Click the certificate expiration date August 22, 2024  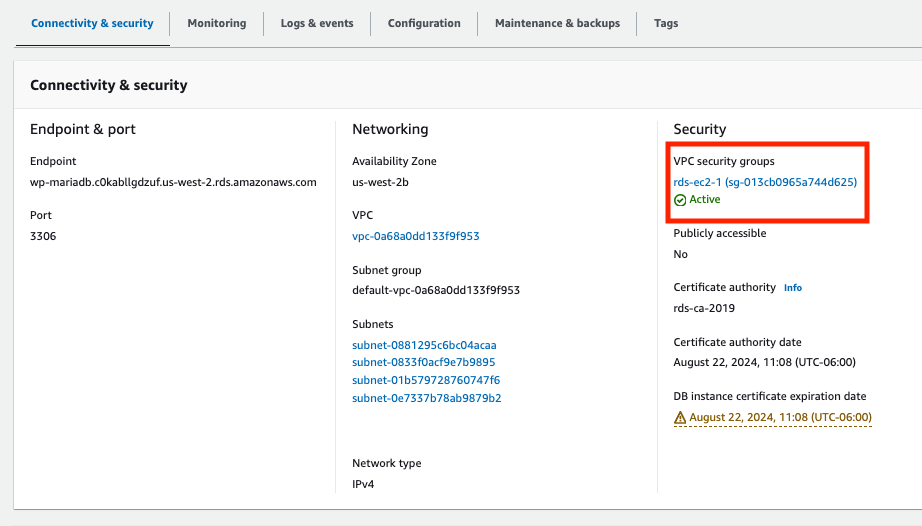pyautogui.click(x=780, y=417)
